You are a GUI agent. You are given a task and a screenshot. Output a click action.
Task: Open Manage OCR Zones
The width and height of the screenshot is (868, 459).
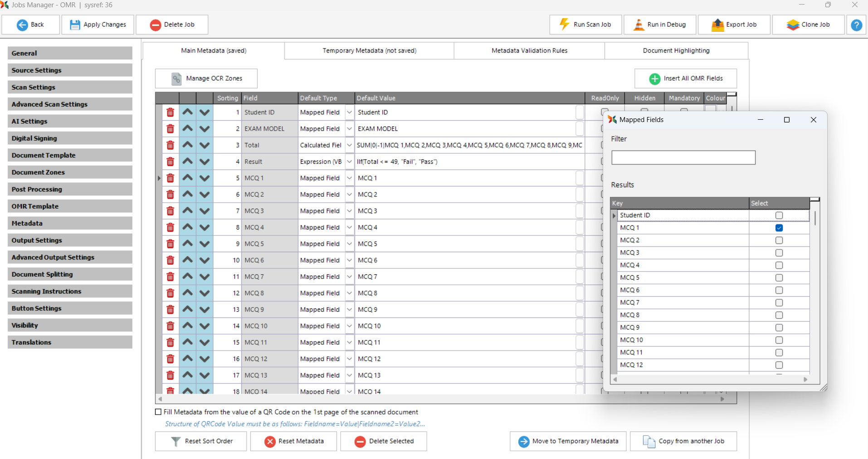click(206, 78)
